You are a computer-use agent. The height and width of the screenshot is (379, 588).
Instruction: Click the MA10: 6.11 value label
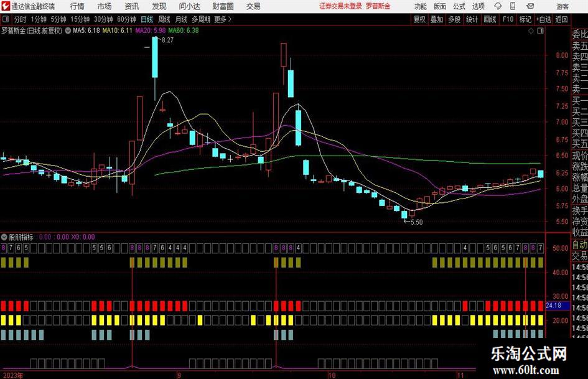[118, 30]
